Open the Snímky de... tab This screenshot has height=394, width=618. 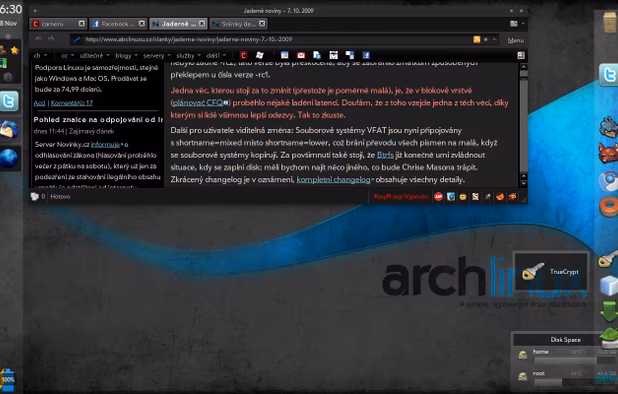pyautogui.click(x=238, y=24)
